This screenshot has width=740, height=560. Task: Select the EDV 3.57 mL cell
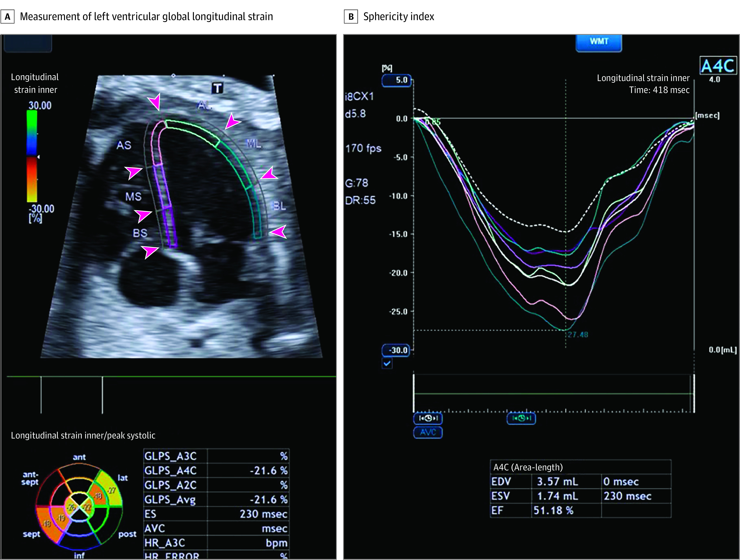566,481
